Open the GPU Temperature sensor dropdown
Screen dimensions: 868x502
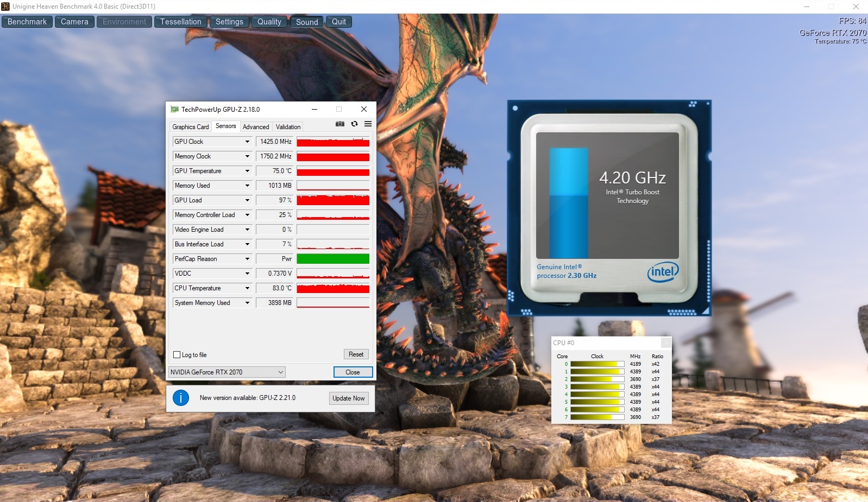click(x=247, y=171)
